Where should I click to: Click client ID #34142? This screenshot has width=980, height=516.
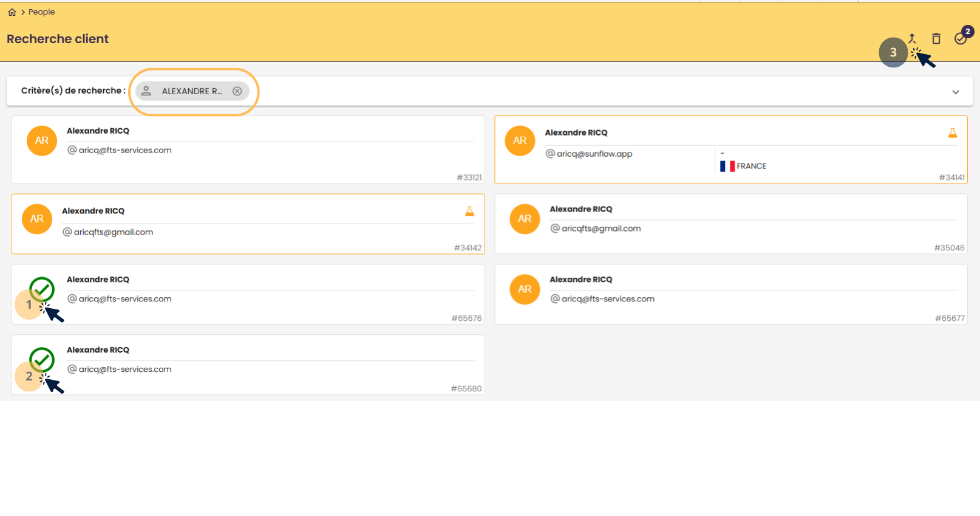click(x=468, y=248)
